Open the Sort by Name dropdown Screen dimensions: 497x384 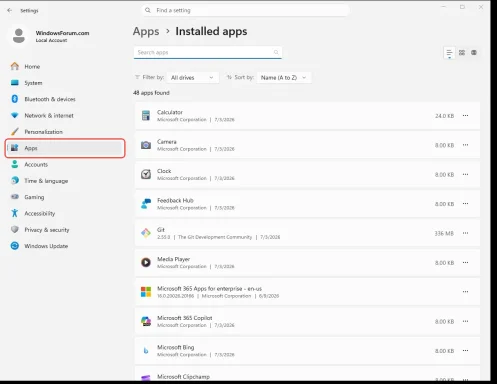click(x=284, y=78)
